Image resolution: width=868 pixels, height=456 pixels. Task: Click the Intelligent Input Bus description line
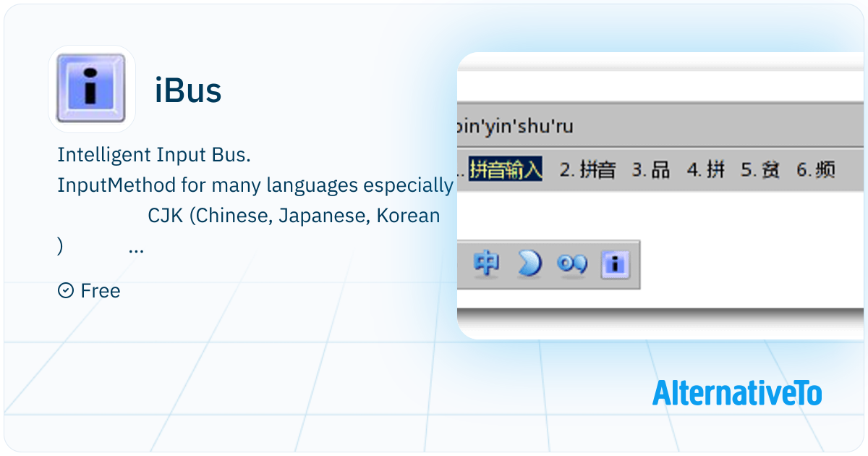[154, 155]
